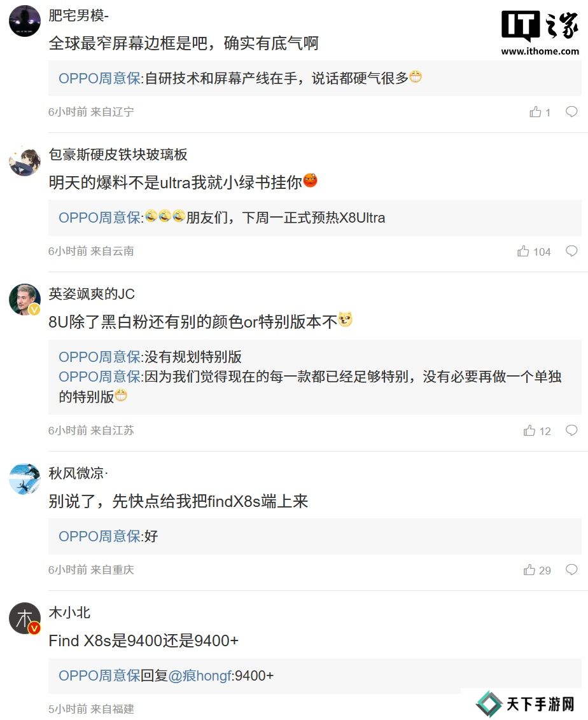Like the 包豪斯硬皮铁块玻璃板 comment with 104 likes
This screenshot has height=720, width=588.
(x=524, y=251)
